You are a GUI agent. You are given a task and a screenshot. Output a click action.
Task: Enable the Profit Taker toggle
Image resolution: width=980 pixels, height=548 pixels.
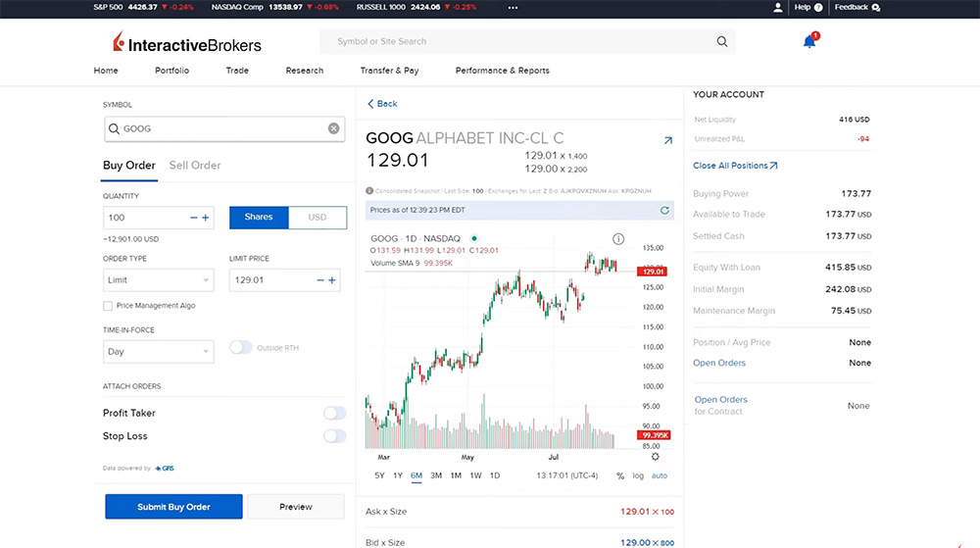point(334,413)
